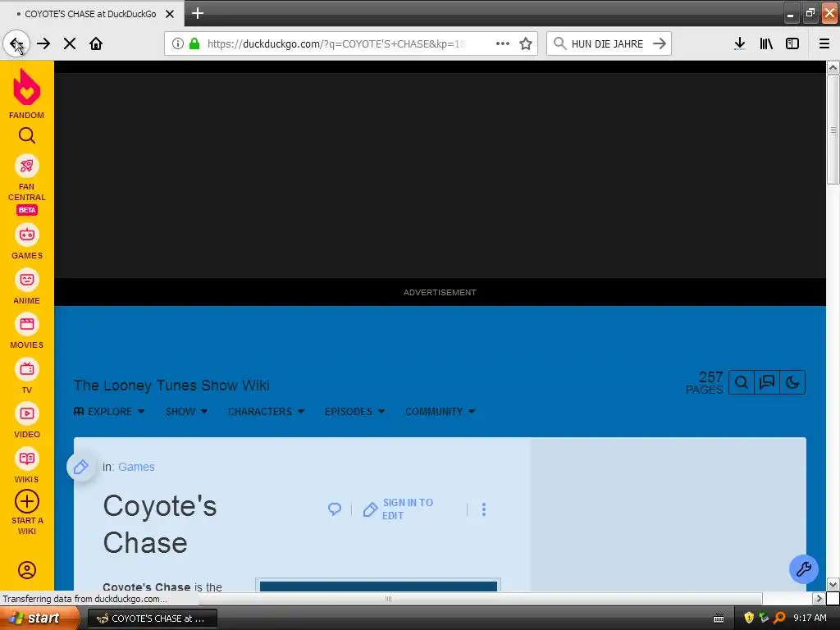
Task: Search the wiki with magnifier button
Action: click(x=742, y=382)
